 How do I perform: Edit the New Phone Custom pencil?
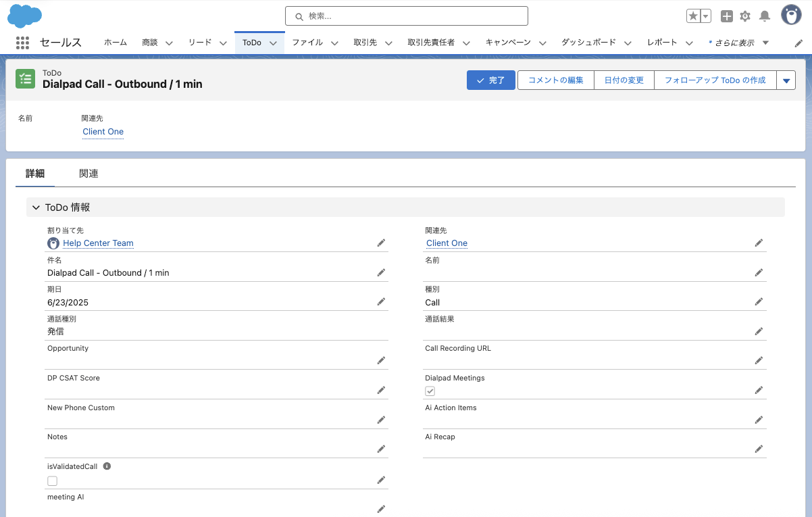(381, 420)
